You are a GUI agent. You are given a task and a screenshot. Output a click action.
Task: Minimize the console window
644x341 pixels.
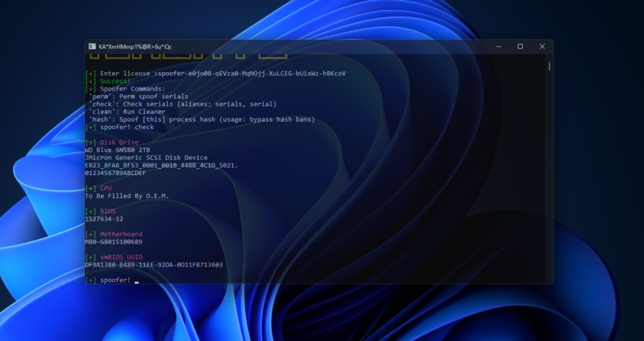pos(498,46)
